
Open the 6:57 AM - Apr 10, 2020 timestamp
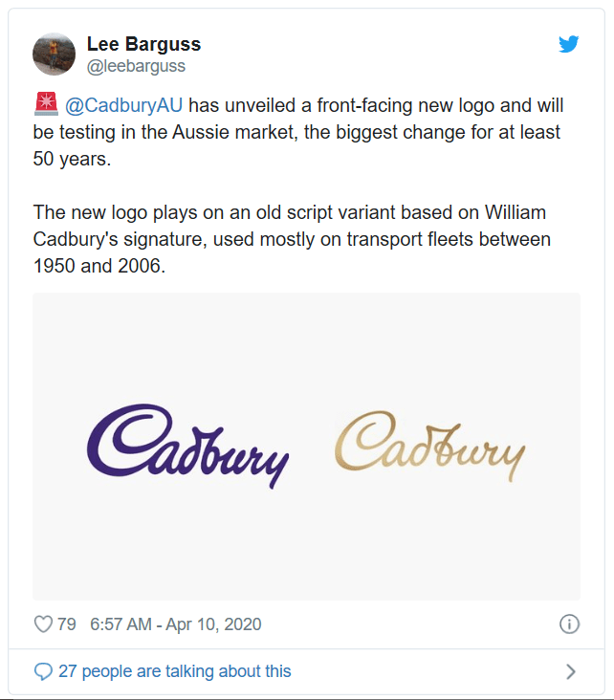[175, 624]
